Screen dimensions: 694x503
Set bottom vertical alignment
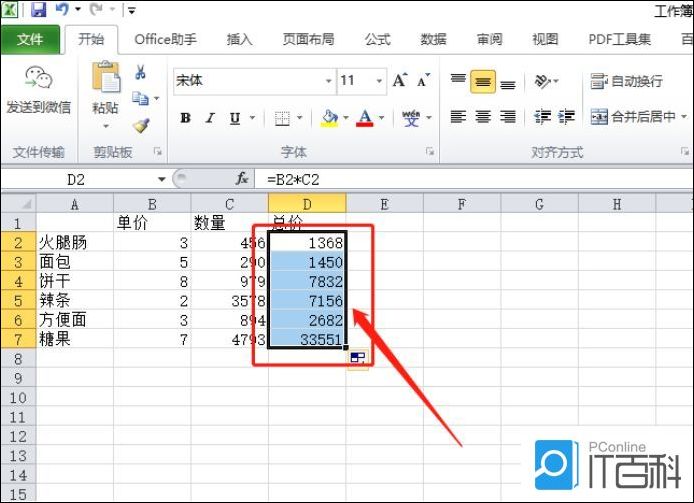pos(508,83)
